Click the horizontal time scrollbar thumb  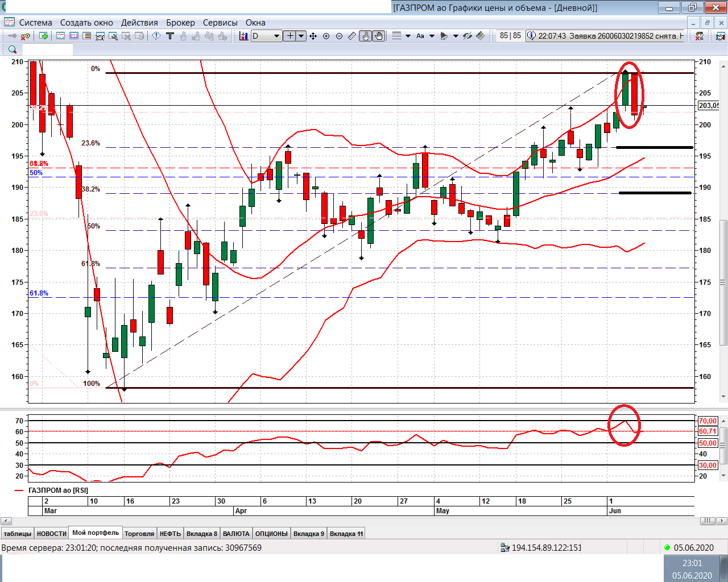[708, 521]
